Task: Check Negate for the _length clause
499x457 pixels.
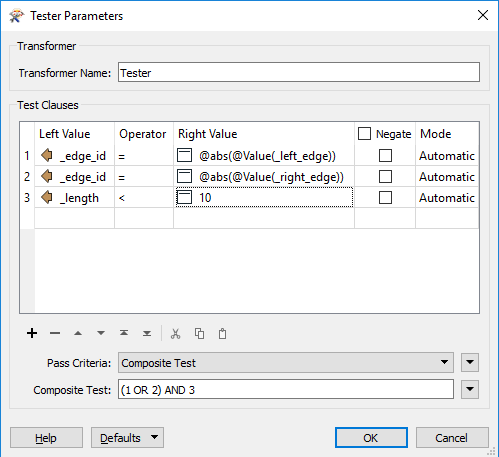Action: tap(385, 198)
